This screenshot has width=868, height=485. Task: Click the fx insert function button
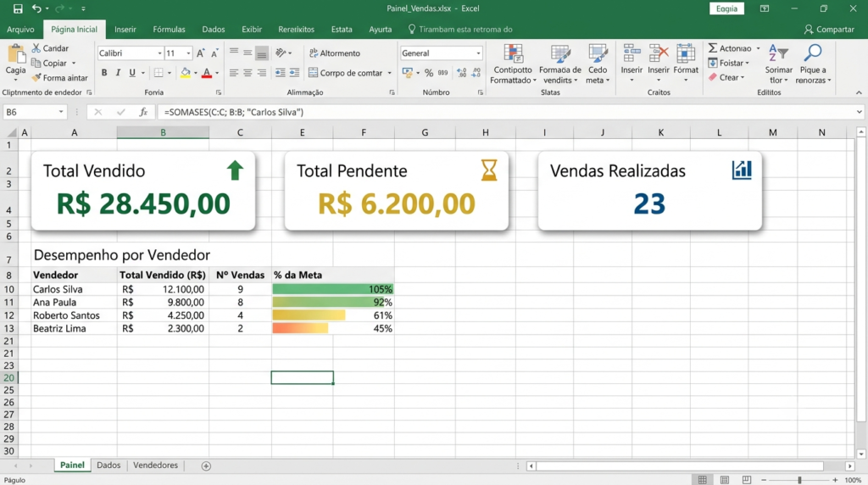click(x=143, y=112)
